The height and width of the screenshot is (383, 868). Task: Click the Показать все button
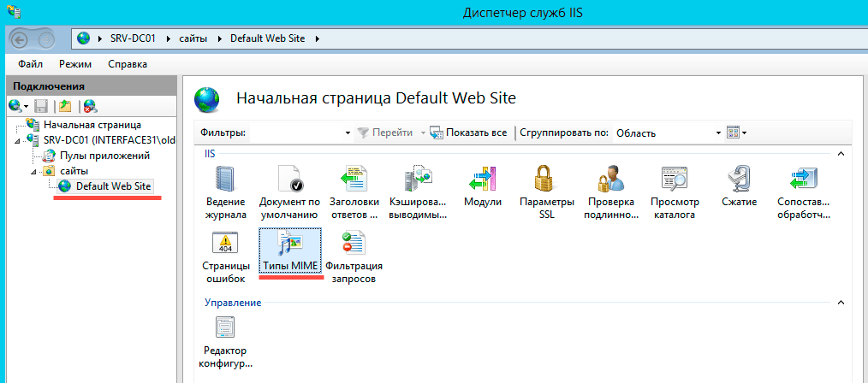(469, 133)
